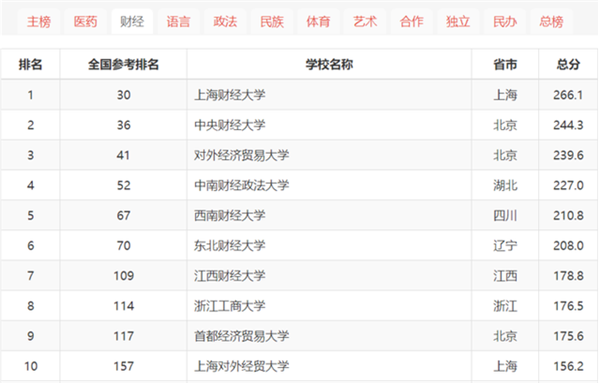Open the 中央财经大学 entry

tap(230, 125)
